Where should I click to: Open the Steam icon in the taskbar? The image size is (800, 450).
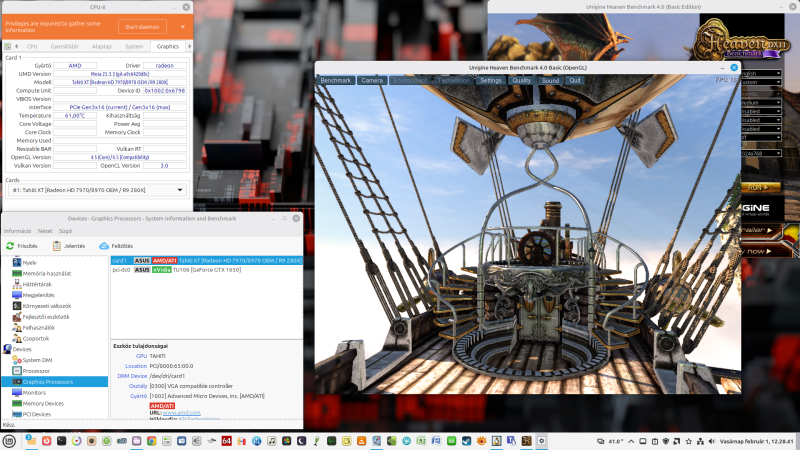click(x=466, y=441)
